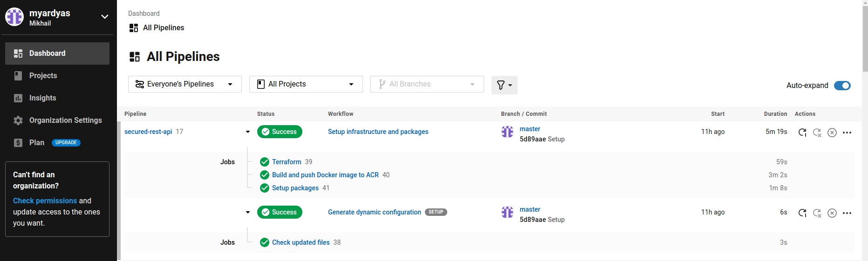868x261 pixels.
Task: Go to Projects in sidebar
Action: pos(43,76)
